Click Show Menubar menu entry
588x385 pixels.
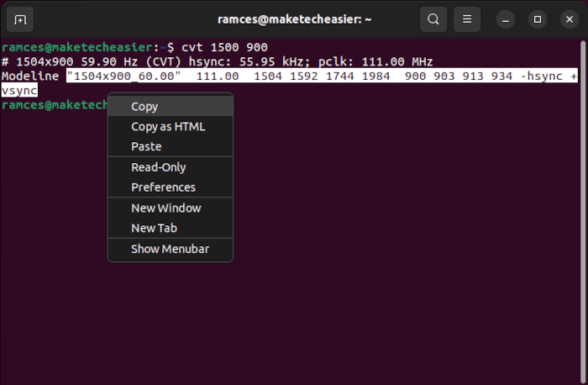point(171,249)
